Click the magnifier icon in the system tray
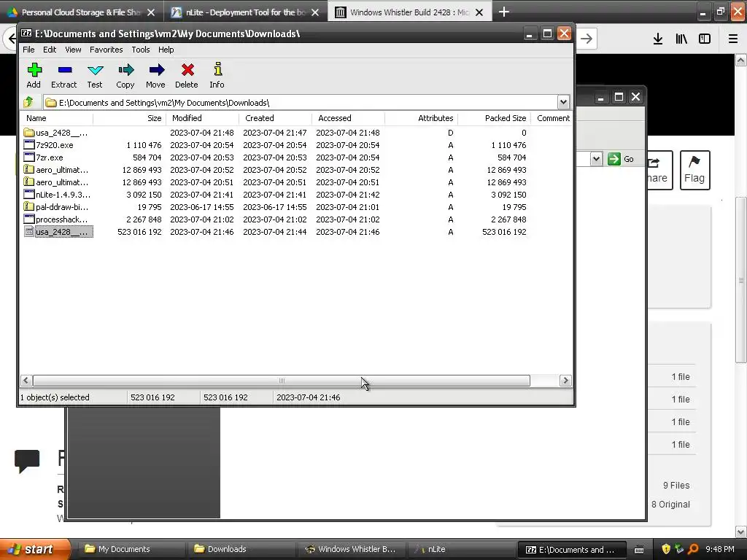747x560 pixels. click(693, 549)
